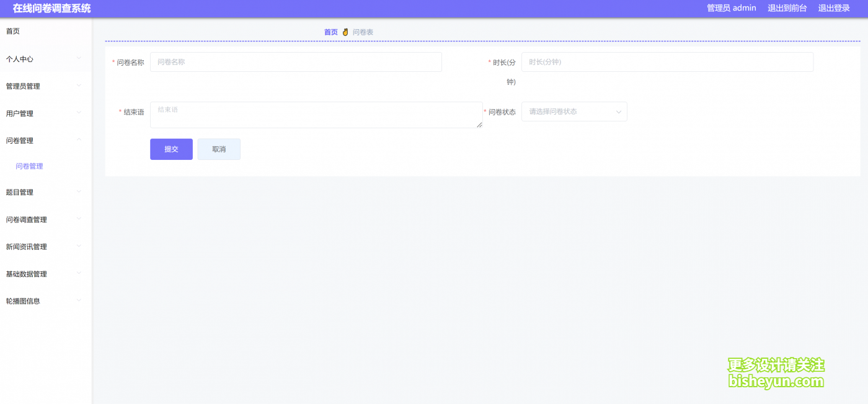Expand the 轮播图信息 menu
The height and width of the screenshot is (404, 868).
23,301
